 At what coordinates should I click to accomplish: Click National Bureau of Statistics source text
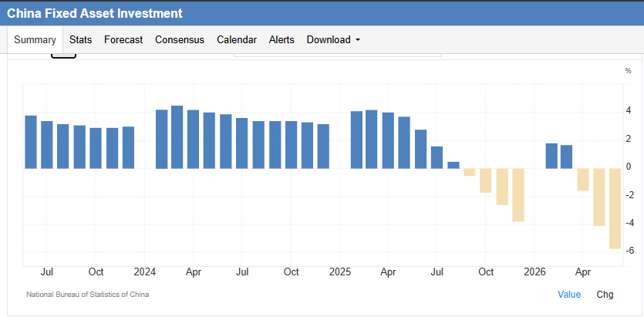tap(87, 295)
